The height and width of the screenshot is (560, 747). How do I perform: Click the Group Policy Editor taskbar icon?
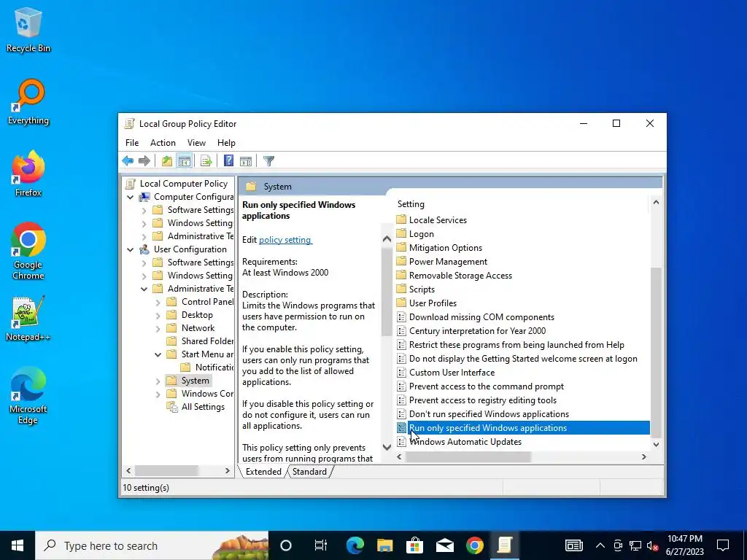coord(505,545)
